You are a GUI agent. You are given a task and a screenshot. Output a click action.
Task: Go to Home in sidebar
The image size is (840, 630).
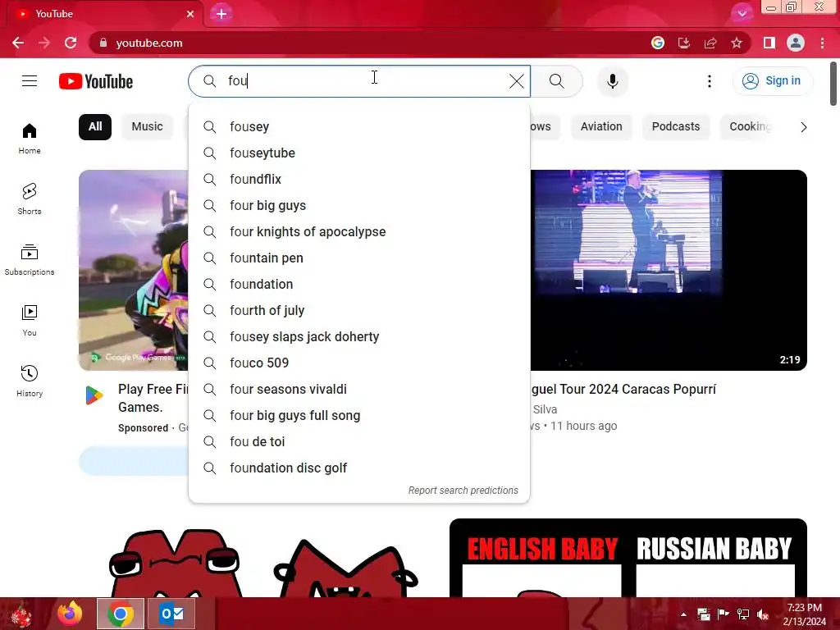coord(30,139)
